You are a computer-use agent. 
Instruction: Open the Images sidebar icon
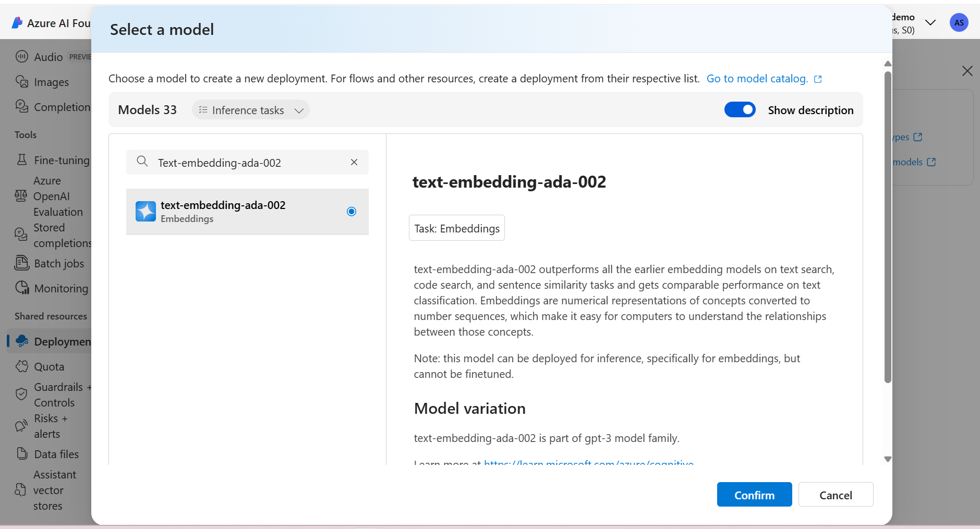[x=22, y=82]
